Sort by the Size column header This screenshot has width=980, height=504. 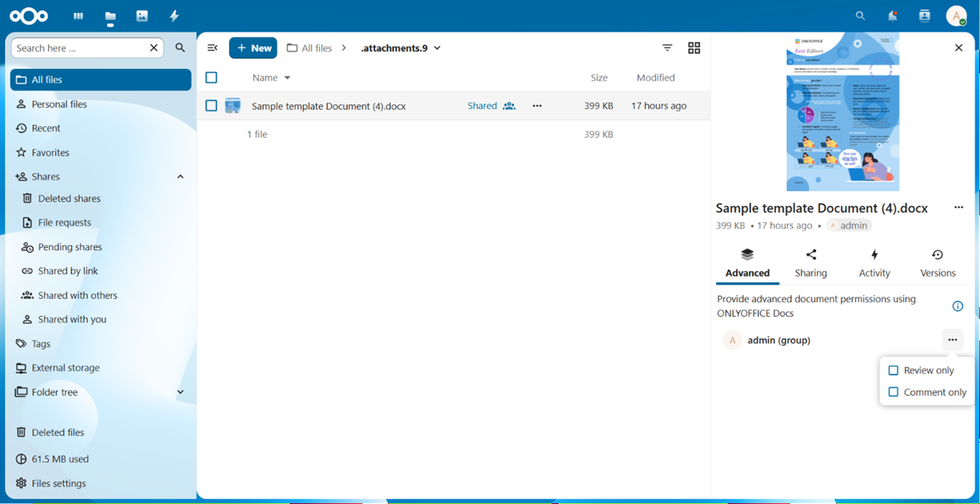599,77
